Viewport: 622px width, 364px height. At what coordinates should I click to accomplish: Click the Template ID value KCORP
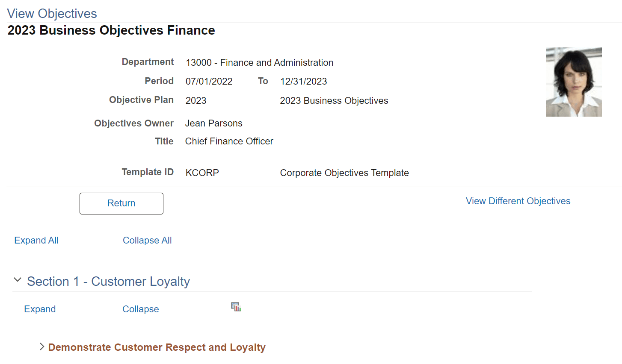[202, 173]
